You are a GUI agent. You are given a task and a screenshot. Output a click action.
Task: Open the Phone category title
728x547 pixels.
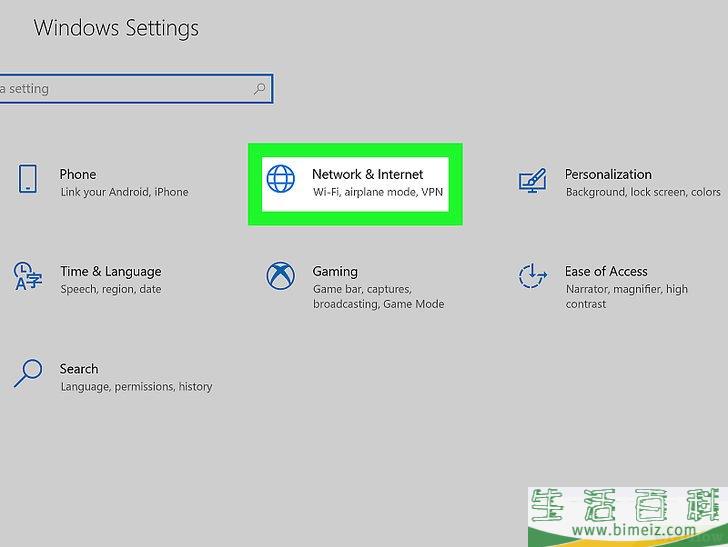(78, 174)
